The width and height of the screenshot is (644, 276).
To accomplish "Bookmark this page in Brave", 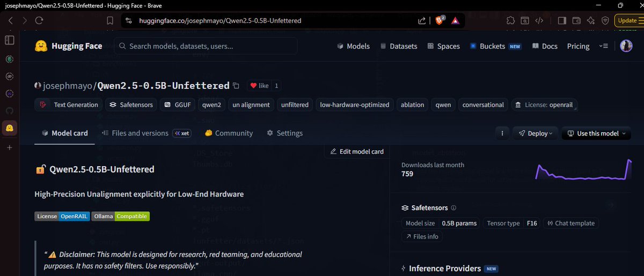I will click(x=110, y=20).
